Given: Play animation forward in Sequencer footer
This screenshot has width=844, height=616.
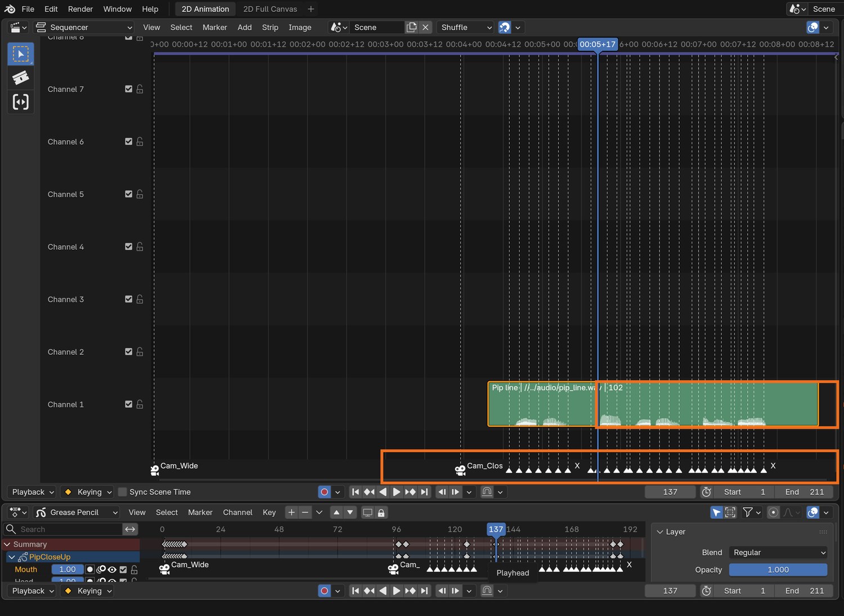Looking at the screenshot, I should click(397, 492).
